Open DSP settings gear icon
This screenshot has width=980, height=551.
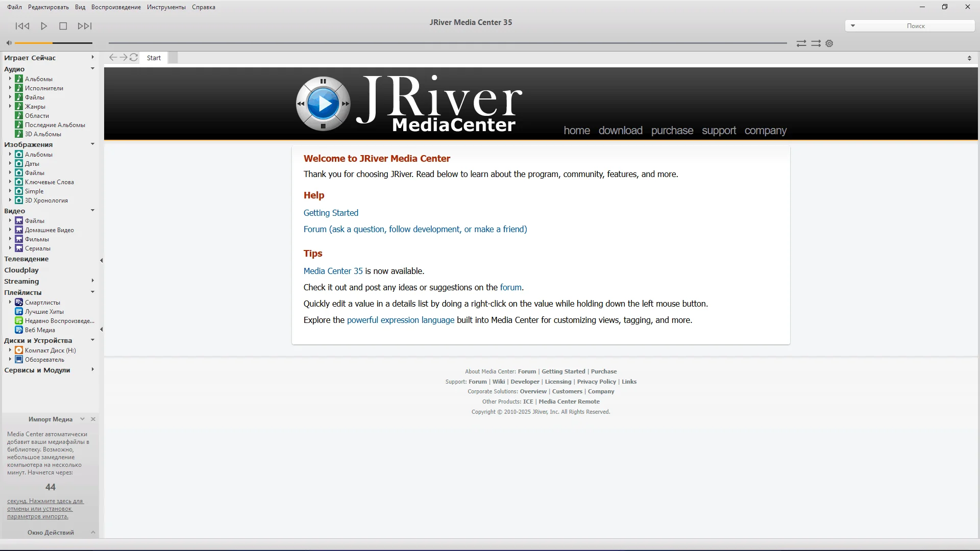tap(829, 43)
